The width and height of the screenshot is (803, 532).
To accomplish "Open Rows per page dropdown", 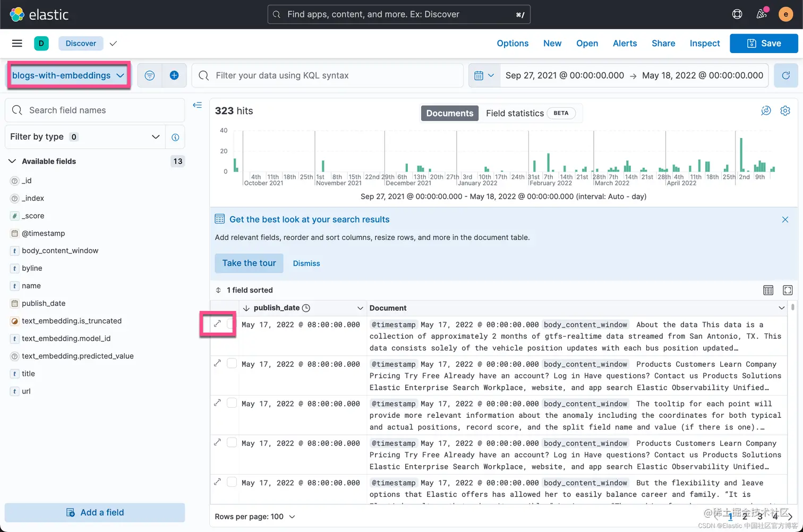I will tap(255, 517).
